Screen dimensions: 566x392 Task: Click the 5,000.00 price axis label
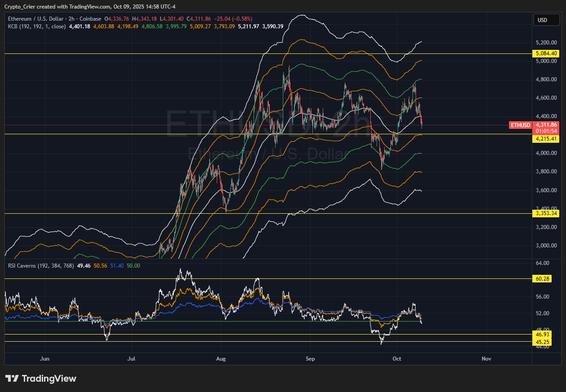click(546, 61)
